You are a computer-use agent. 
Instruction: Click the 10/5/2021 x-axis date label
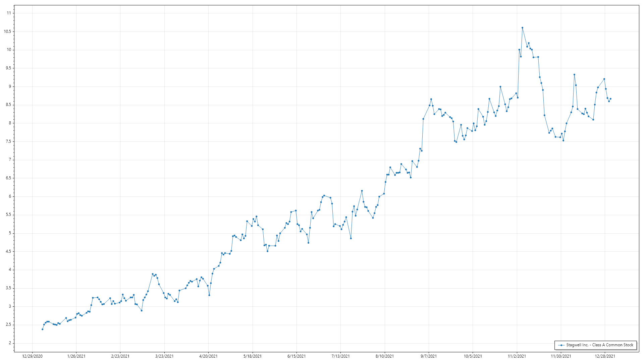(x=473, y=356)
